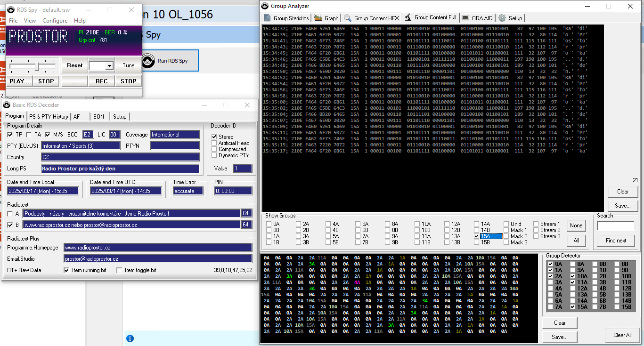Click the Group Content HEX magnifier icon
This screenshot has height=346, width=644.
[348, 18]
